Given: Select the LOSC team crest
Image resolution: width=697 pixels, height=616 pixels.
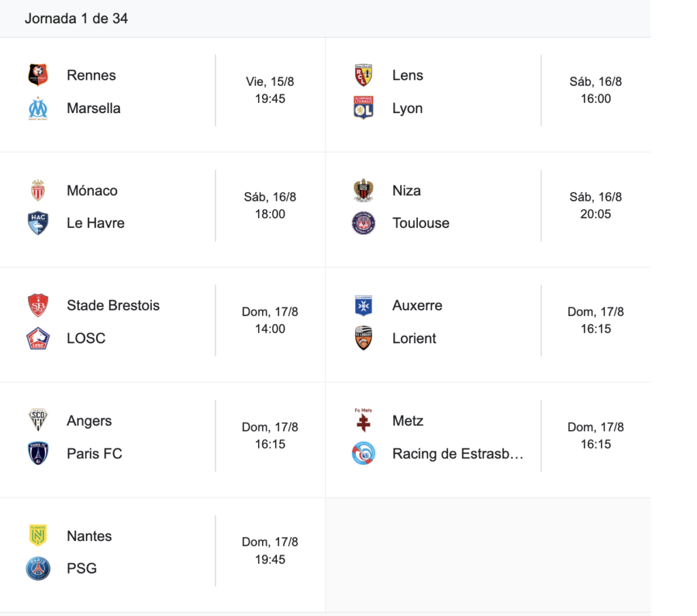Looking at the screenshot, I should pos(38,338).
